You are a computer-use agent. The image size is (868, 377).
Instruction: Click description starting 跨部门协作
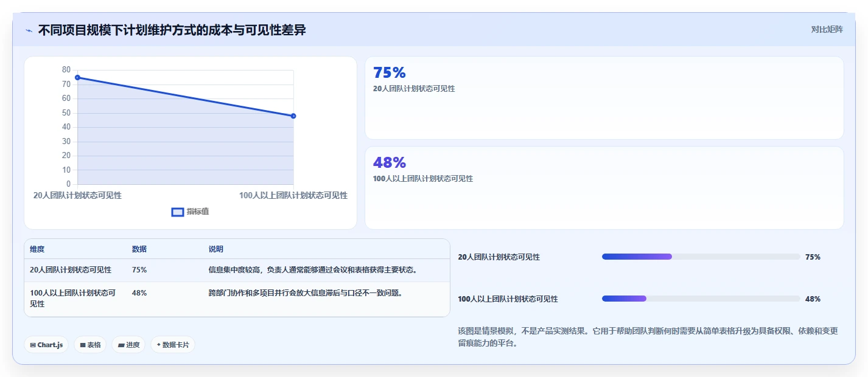point(306,293)
